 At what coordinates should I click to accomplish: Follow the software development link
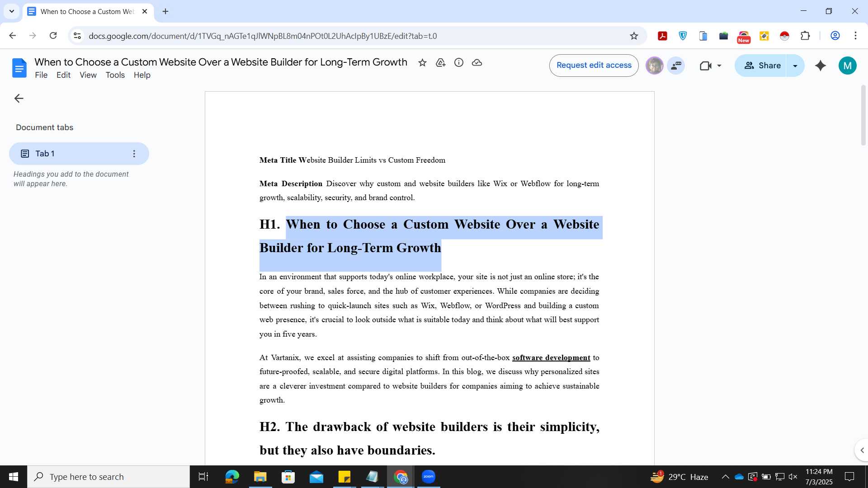click(x=551, y=358)
